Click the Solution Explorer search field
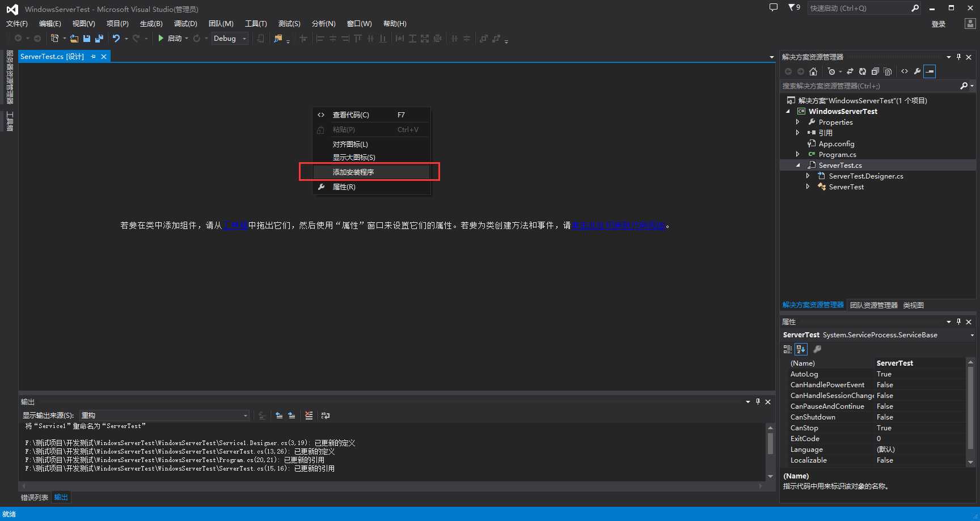The height and width of the screenshot is (521, 980). [x=869, y=86]
